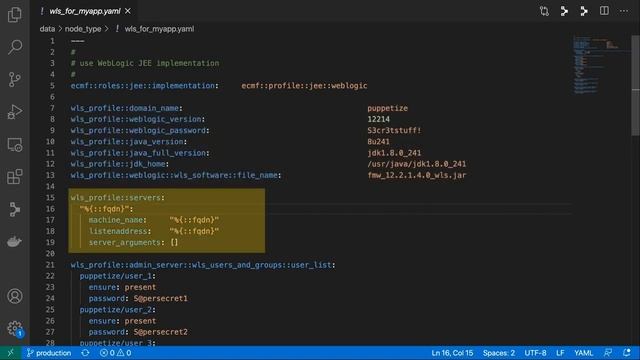The image size is (640, 360).
Task: Click line number 21 in gutter
Action: 50,265
